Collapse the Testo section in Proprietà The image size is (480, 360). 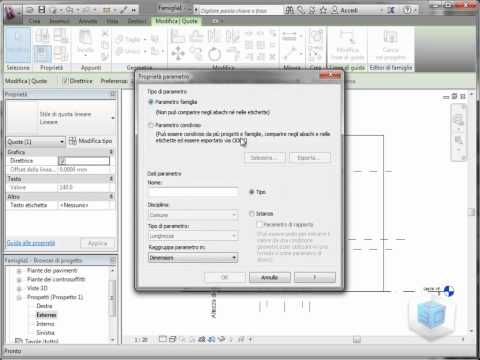[x=111, y=179]
